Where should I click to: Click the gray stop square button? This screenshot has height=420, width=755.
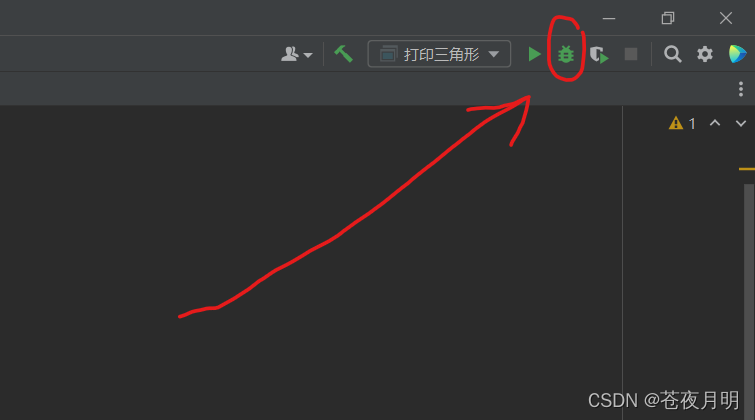(x=631, y=54)
